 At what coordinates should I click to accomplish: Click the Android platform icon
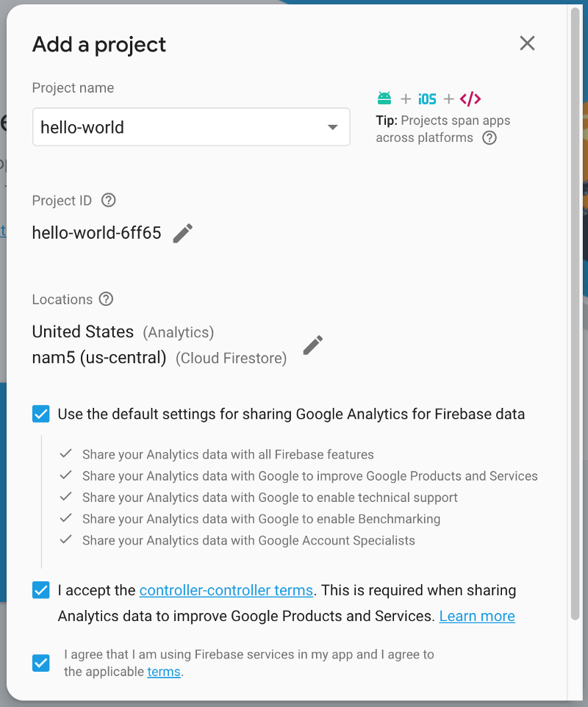[x=384, y=98]
